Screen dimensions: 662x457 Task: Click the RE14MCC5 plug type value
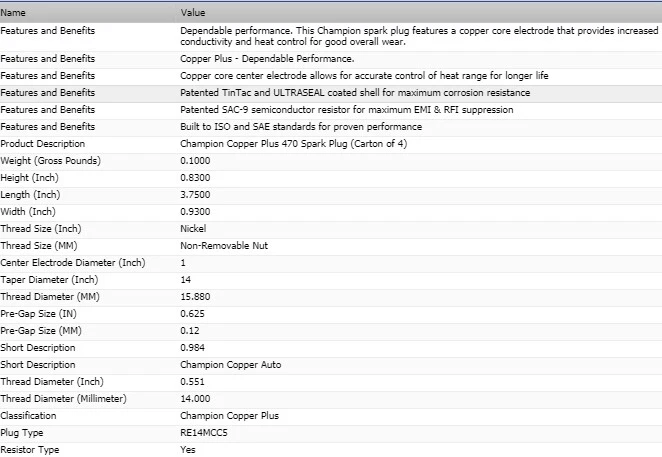click(203, 433)
